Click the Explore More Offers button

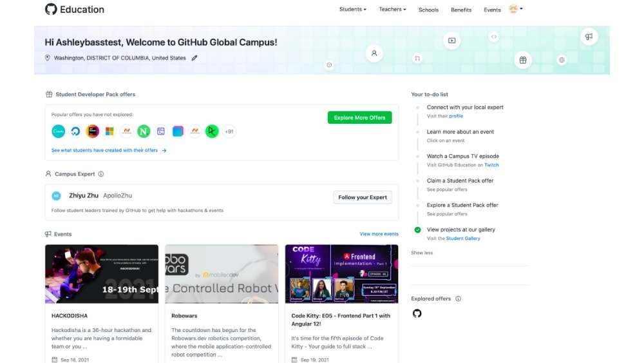tap(359, 117)
